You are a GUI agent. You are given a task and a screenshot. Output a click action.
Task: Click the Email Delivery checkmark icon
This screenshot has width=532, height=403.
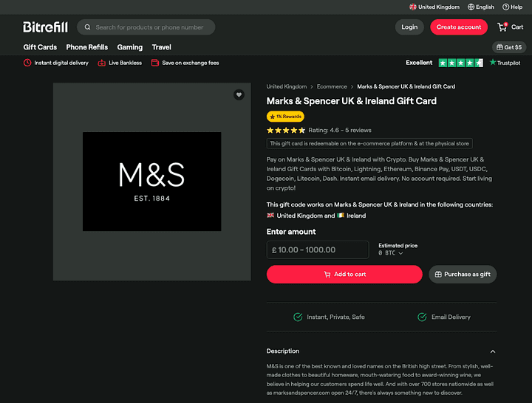[x=422, y=317]
